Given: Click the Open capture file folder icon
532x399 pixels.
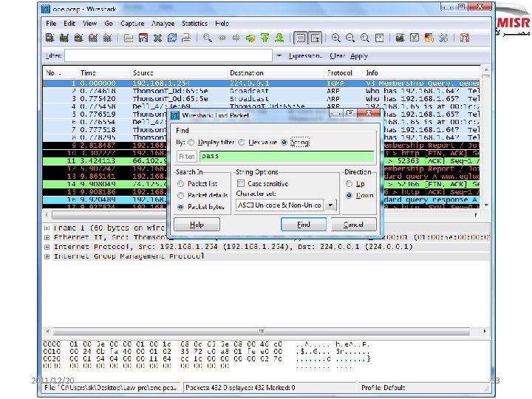Looking at the screenshot, I should pos(129,38).
